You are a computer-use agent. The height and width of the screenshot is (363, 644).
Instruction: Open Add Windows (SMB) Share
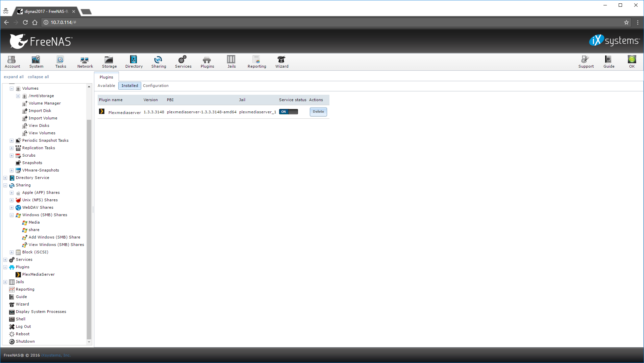[54, 237]
